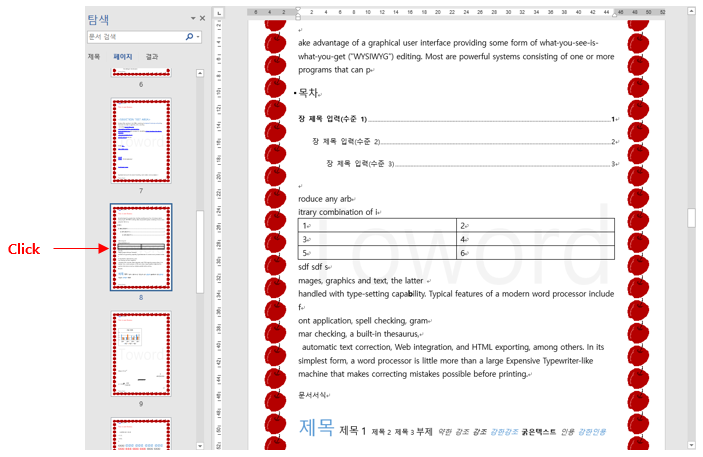
Task: Click the table cell containing 4
Action: 535,240
